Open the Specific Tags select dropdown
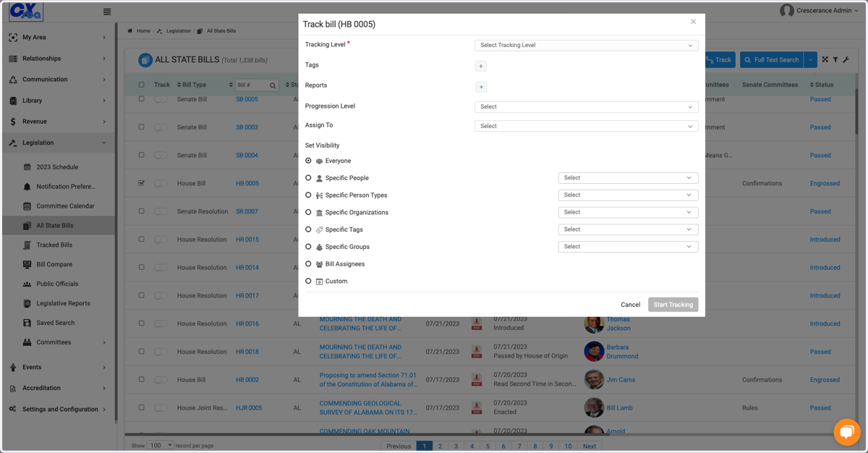868x453 pixels. (628, 229)
